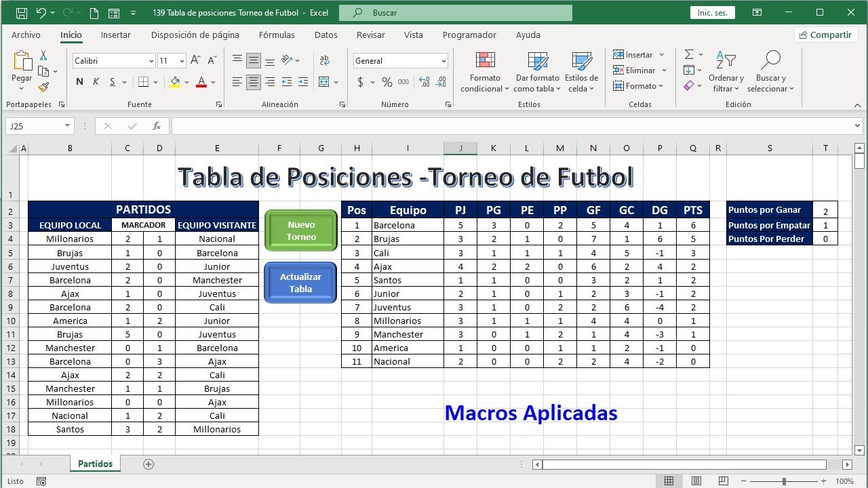The image size is (868, 488).
Task: Click the vertical scrollbar down arrow
Action: pos(860,451)
